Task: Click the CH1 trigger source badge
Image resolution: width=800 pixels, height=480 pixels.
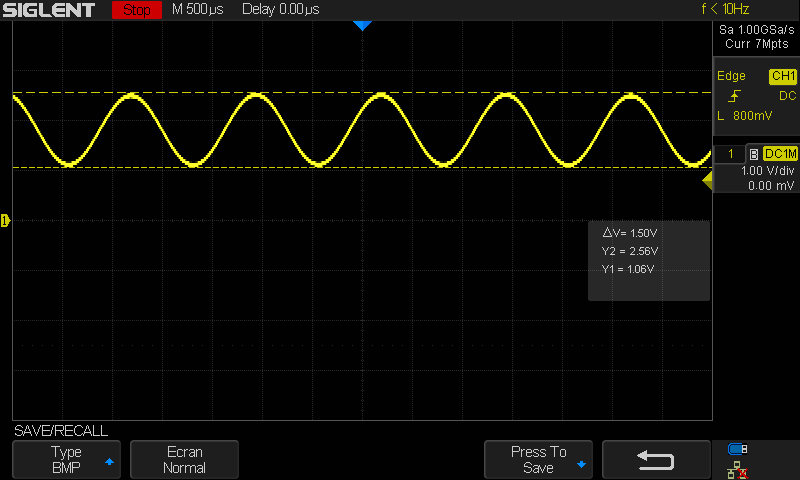Action: pos(783,76)
